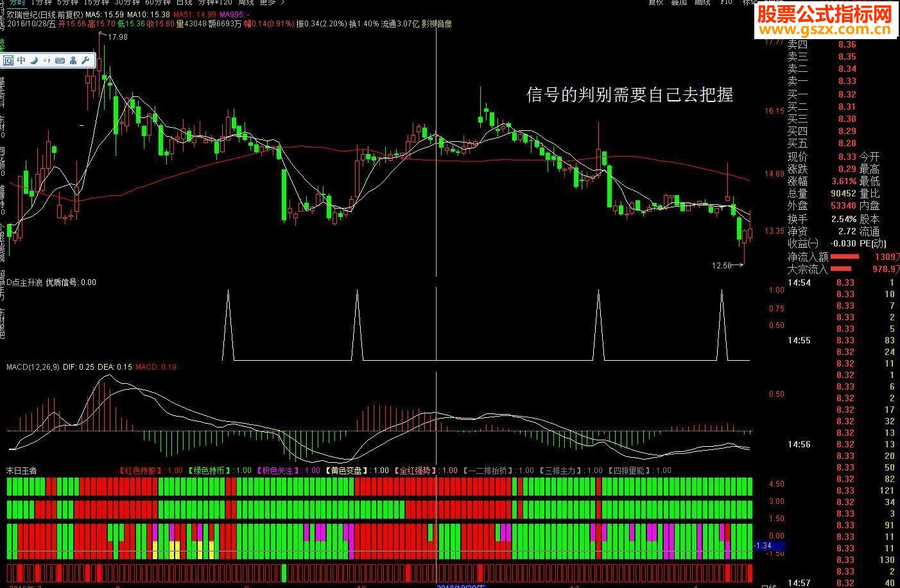Click the 画线 drawing button
The height and width of the screenshot is (588, 900).
click(702, 3)
